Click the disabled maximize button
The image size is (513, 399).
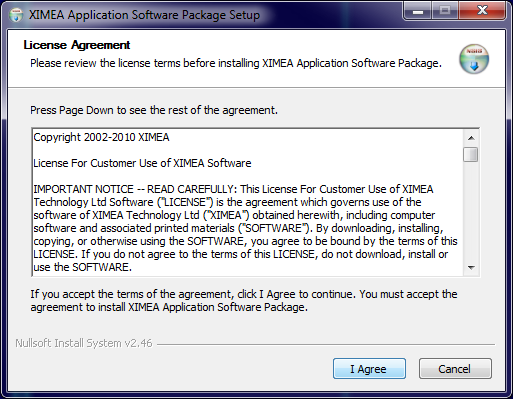click(x=445, y=11)
